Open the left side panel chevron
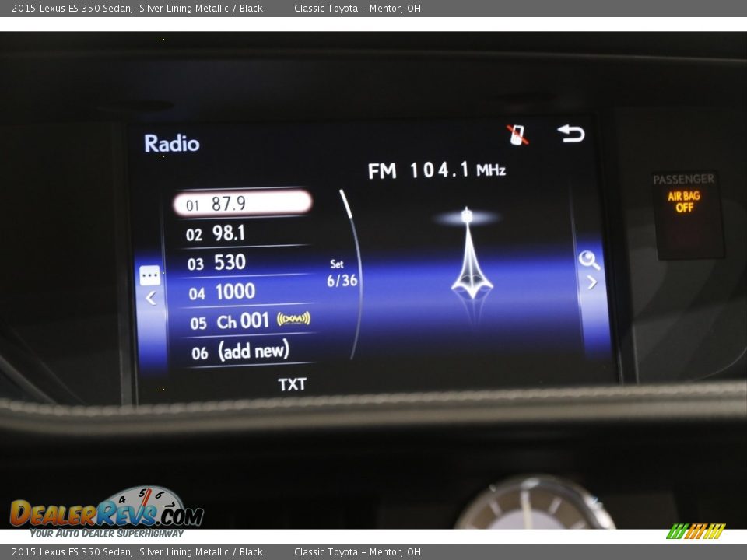The height and width of the screenshot is (560, 747). 150,298
